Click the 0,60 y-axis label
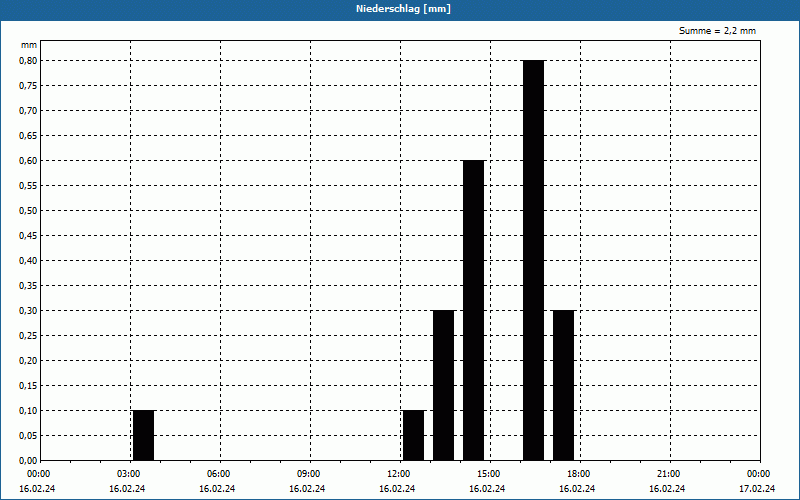This screenshot has width=800, height=500. coord(28,161)
